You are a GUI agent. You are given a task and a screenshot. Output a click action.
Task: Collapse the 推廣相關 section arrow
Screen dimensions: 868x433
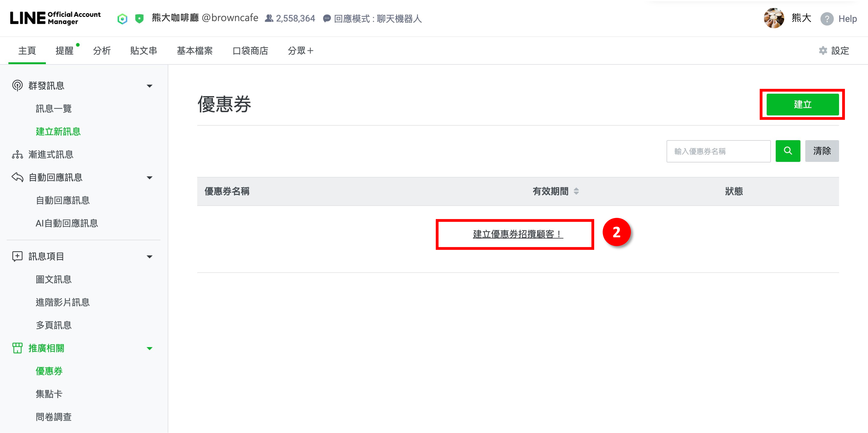pyautogui.click(x=150, y=348)
